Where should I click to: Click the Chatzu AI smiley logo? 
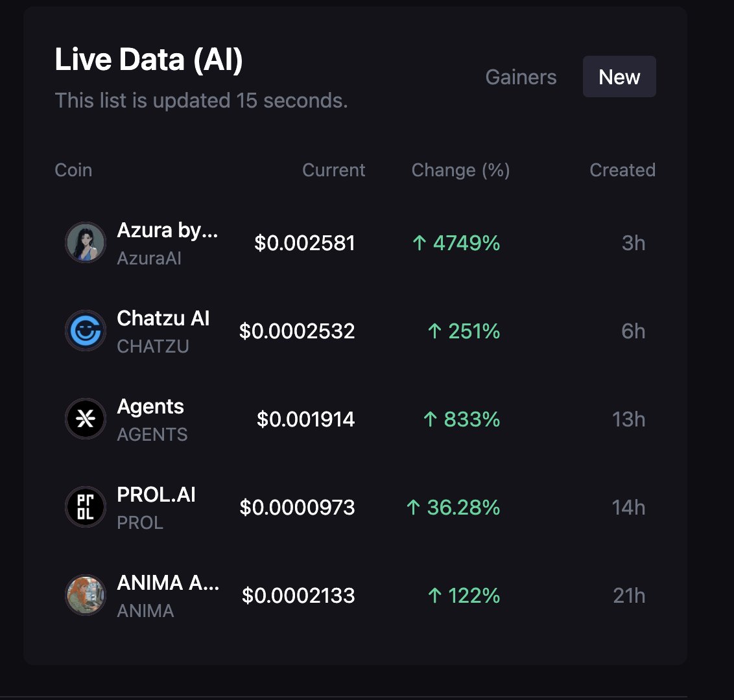click(85, 331)
